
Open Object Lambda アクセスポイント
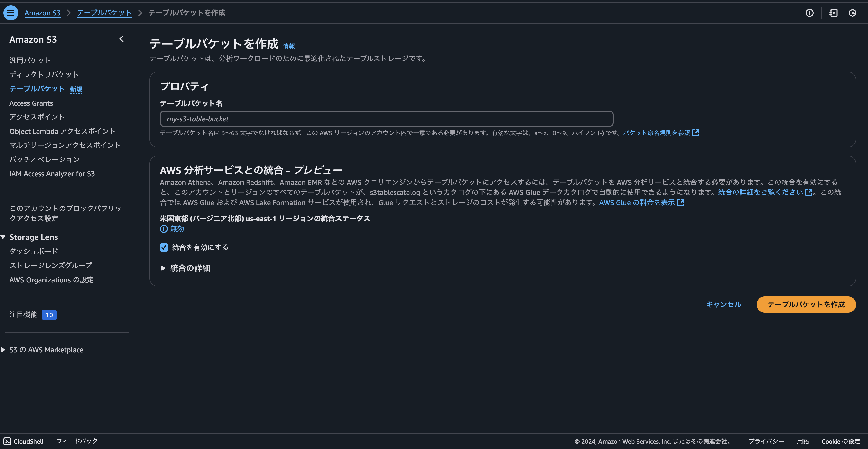62,131
